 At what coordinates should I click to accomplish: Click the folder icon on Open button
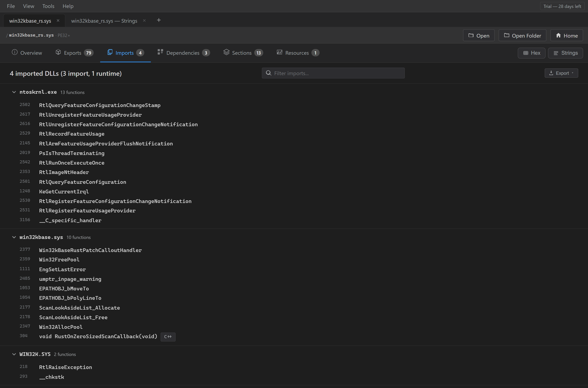[471, 35]
